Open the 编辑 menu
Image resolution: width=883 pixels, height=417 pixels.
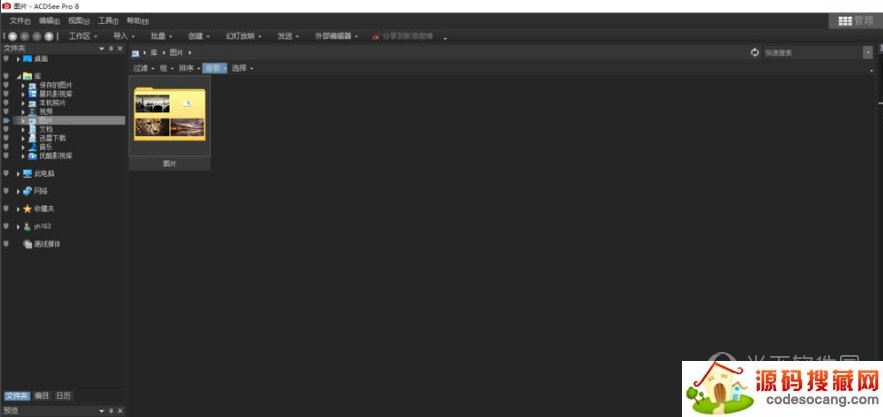coord(50,21)
